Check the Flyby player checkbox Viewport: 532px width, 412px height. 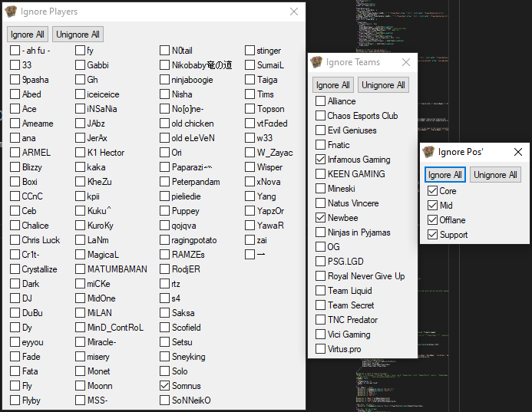pos(15,400)
